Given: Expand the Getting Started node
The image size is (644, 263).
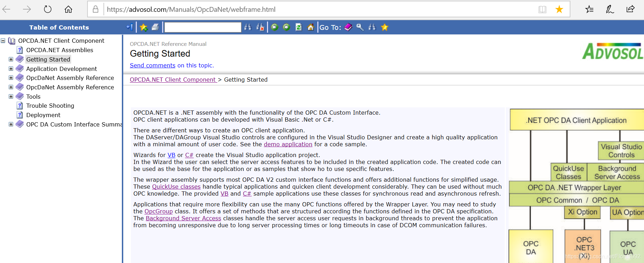Looking at the screenshot, I should [x=11, y=59].
